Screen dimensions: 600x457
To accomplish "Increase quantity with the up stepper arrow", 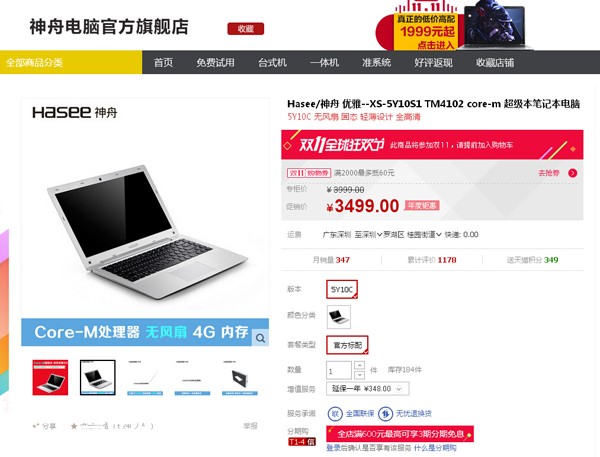I will click(359, 365).
